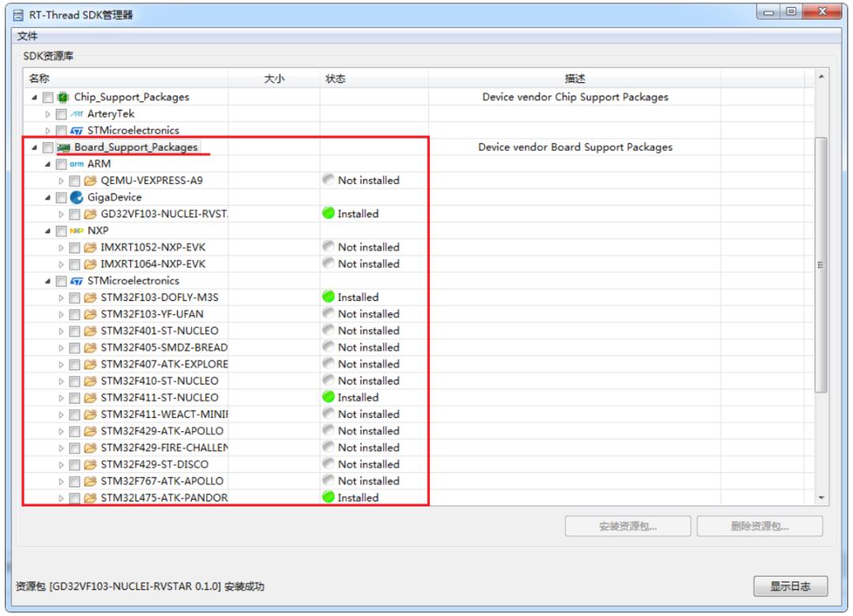Click 'Device vendor Board Support Packages' description
The width and height of the screenshot is (853, 616).
[x=575, y=147]
